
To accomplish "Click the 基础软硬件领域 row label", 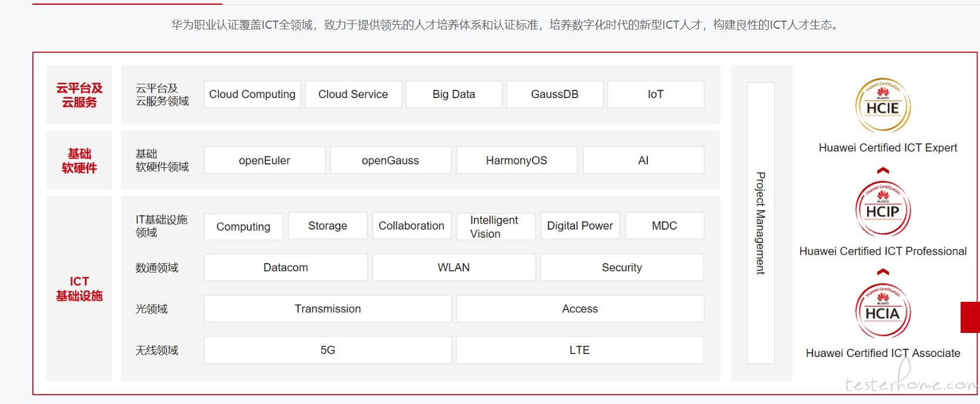I will click(162, 160).
